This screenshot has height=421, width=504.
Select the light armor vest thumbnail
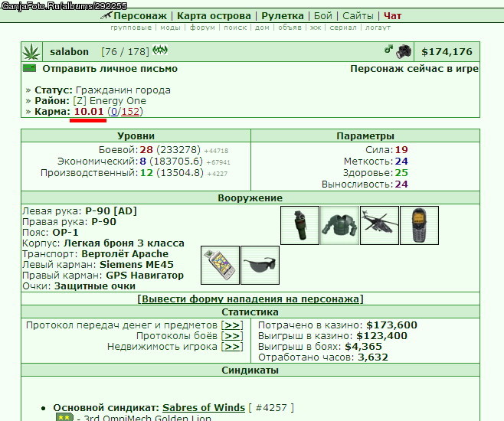pyautogui.click(x=340, y=226)
